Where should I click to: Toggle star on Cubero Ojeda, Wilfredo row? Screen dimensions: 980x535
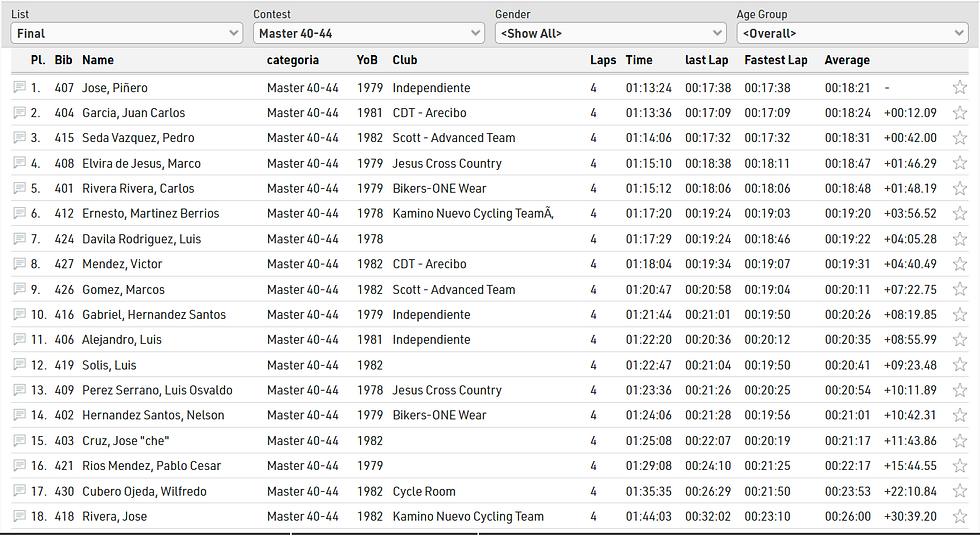(x=960, y=491)
